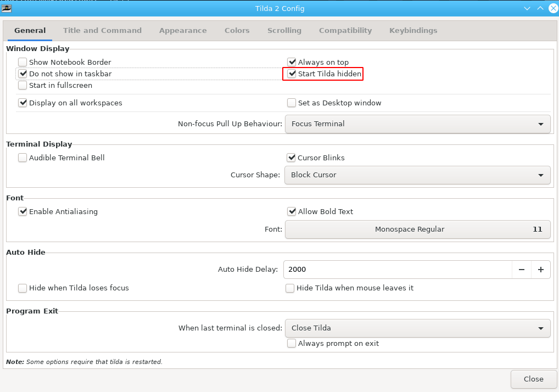The height and width of the screenshot is (392, 559).
Task: Expand the Cursor Shape dropdown
Action: (x=417, y=175)
